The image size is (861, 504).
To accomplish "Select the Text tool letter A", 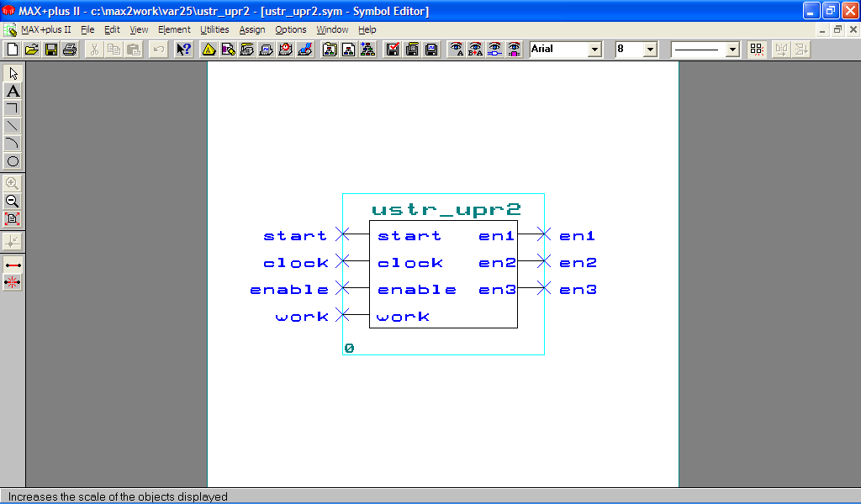I will point(13,91).
